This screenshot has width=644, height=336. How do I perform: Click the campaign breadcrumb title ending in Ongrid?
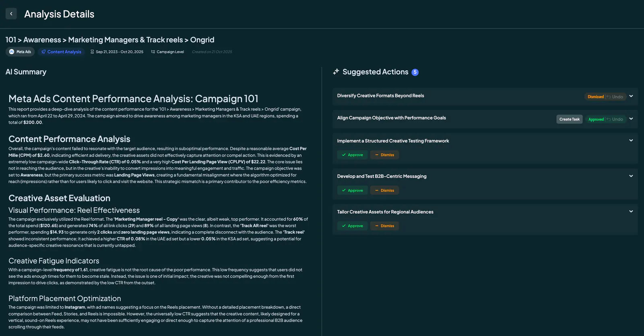click(110, 40)
